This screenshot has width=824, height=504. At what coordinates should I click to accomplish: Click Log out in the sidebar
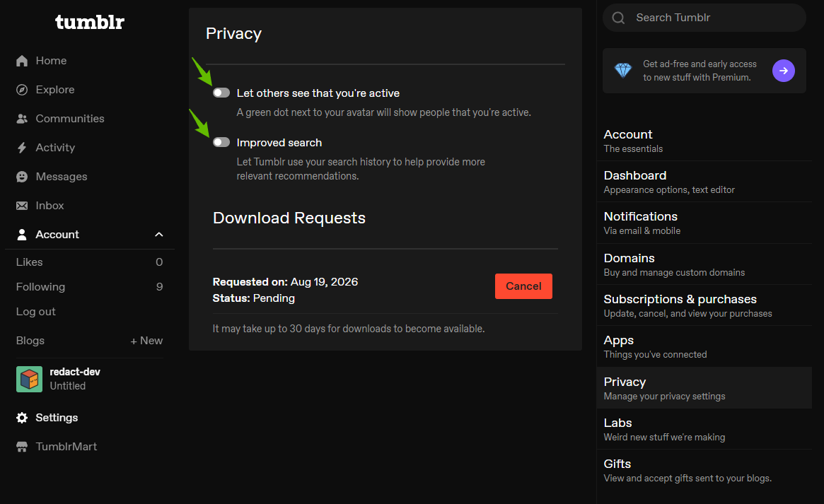coord(36,312)
